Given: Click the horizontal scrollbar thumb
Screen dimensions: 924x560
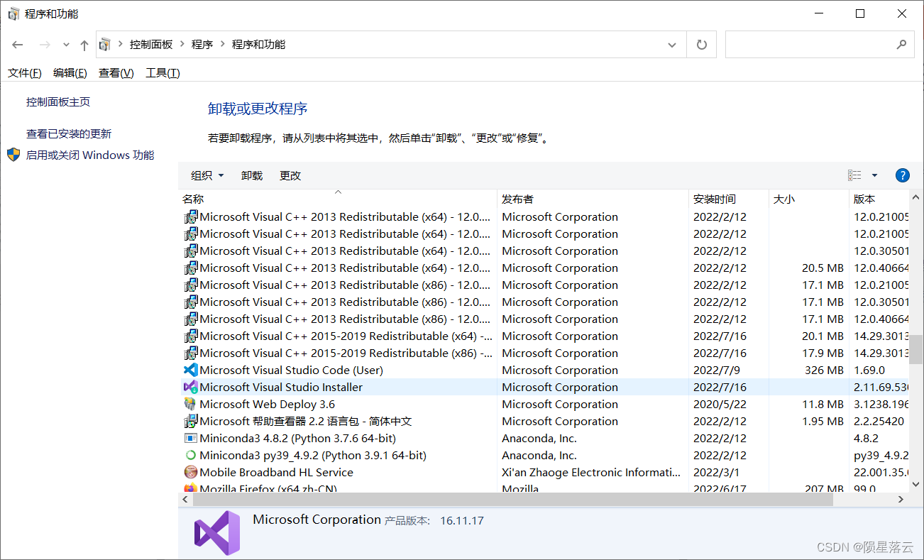Looking at the screenshot, I should point(512,500).
